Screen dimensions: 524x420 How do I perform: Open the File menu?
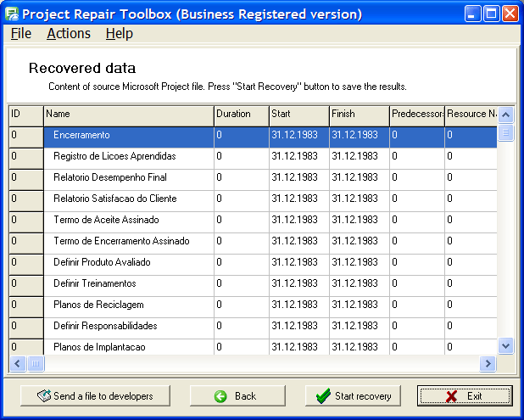point(21,33)
